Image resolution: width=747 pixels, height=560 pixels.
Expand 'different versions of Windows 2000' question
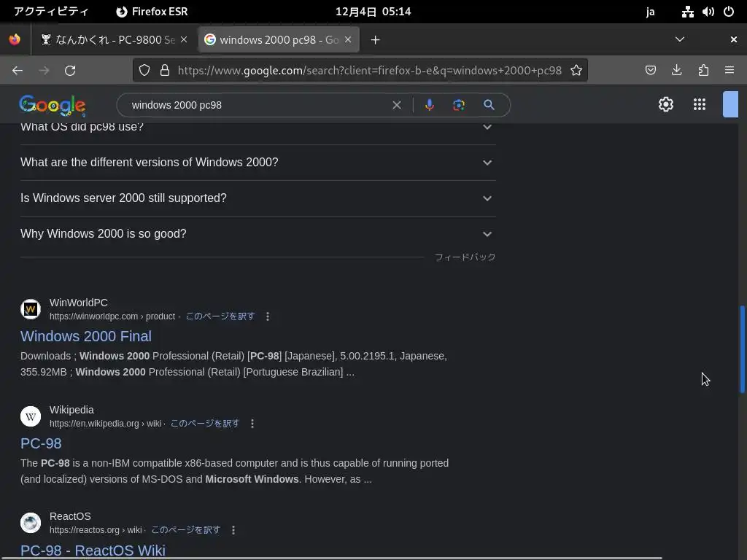tap(258, 163)
